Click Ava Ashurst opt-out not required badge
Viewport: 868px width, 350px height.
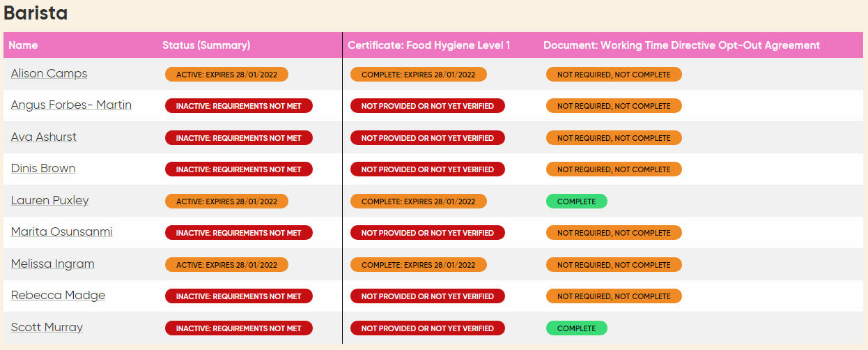(x=614, y=138)
